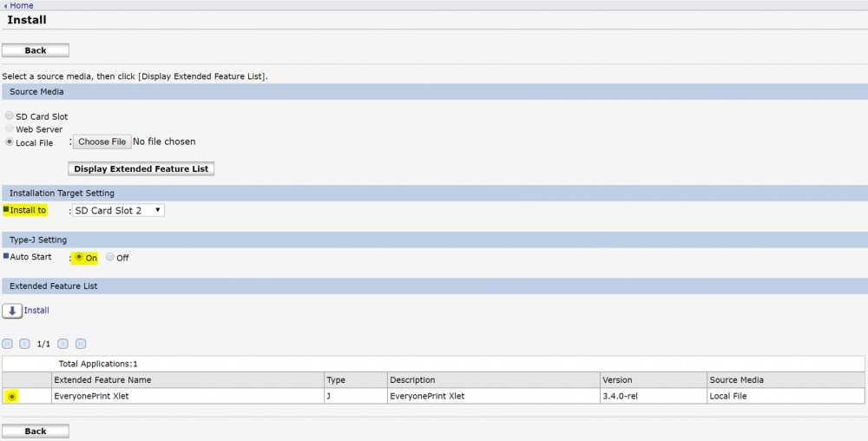
Task: Open the Install to dropdown
Action: (x=118, y=210)
